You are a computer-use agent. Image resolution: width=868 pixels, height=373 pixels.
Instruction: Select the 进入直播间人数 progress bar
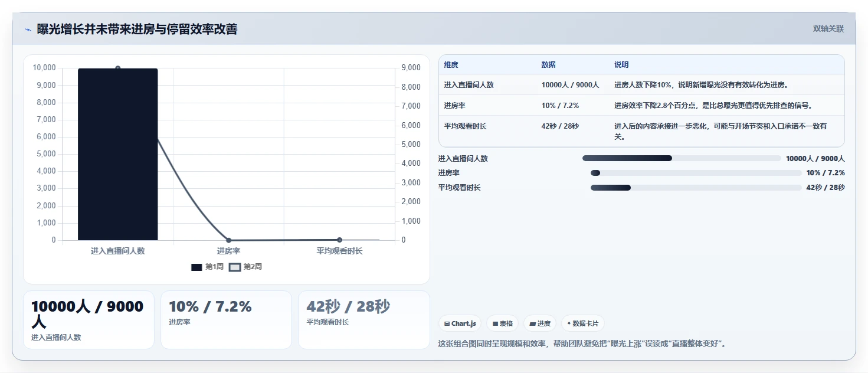click(x=682, y=158)
